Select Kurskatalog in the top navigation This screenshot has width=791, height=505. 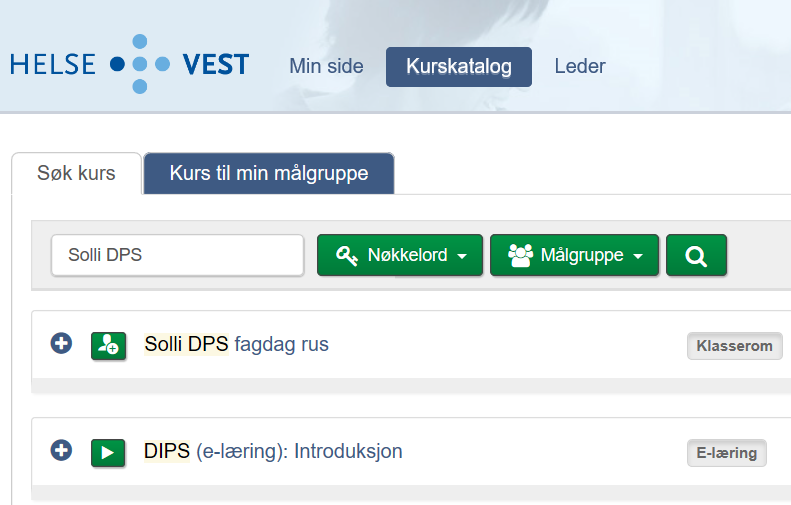[458, 67]
